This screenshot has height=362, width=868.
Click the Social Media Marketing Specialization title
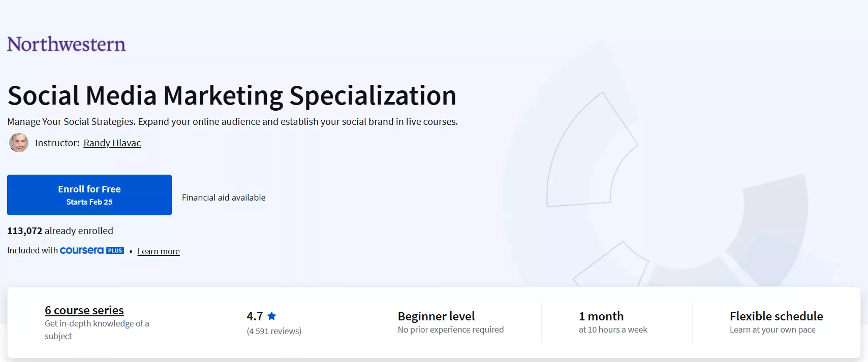click(x=232, y=96)
